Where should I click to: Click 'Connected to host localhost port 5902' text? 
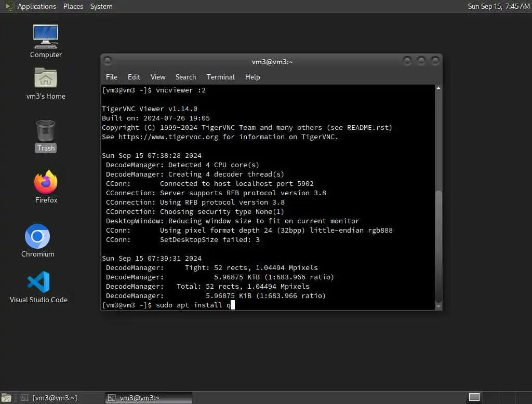click(x=237, y=183)
